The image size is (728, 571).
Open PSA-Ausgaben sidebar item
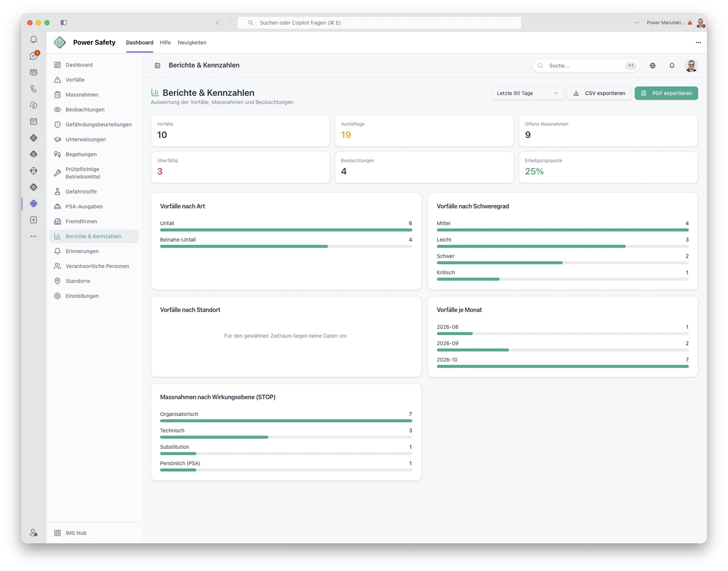[x=94, y=206]
